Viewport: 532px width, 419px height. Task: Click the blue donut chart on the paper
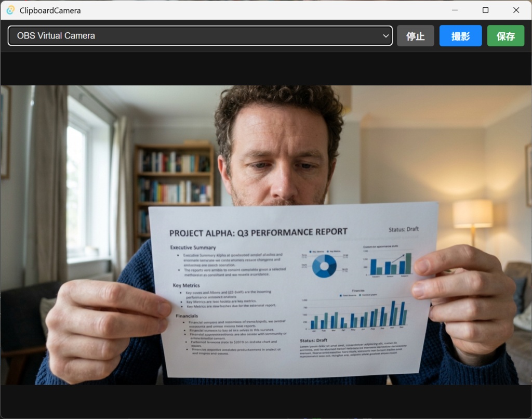324,266
